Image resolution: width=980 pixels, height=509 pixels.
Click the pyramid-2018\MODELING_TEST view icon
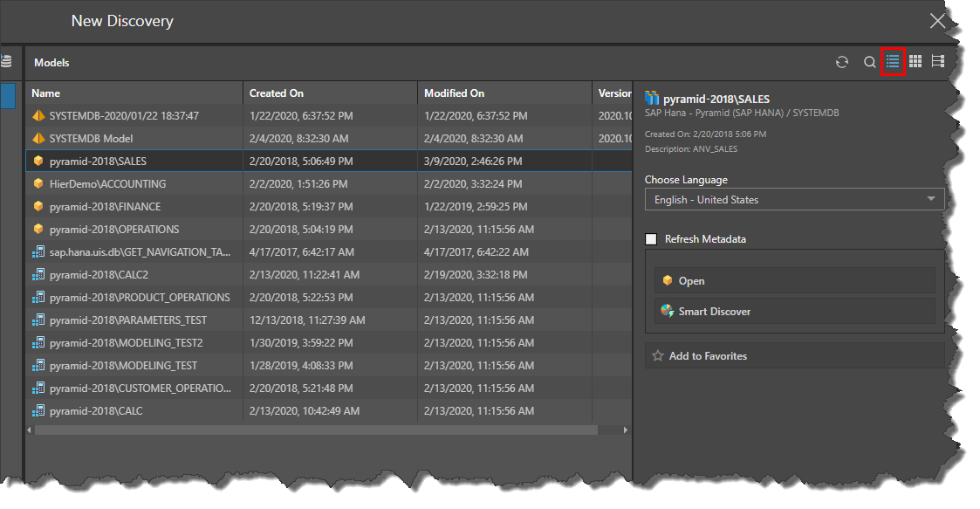(x=38, y=365)
